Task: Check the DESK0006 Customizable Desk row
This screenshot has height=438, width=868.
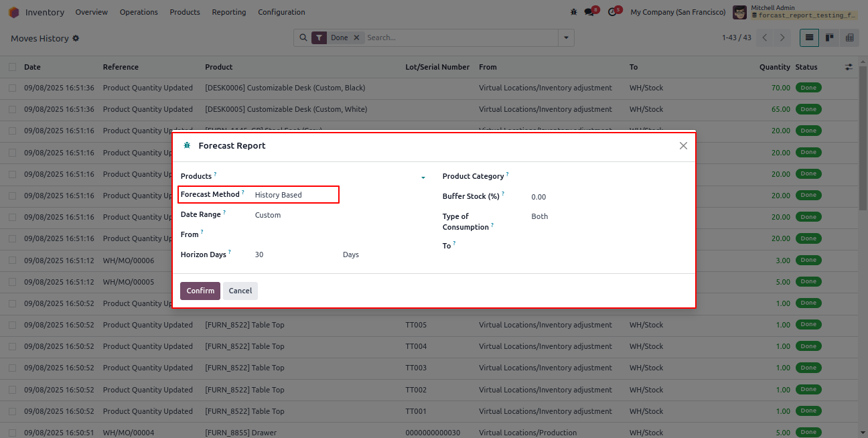Action: coord(13,88)
